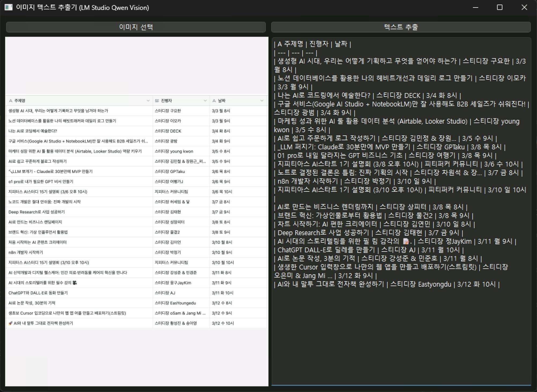Click inside the extracted text output area

tap(401, 335)
